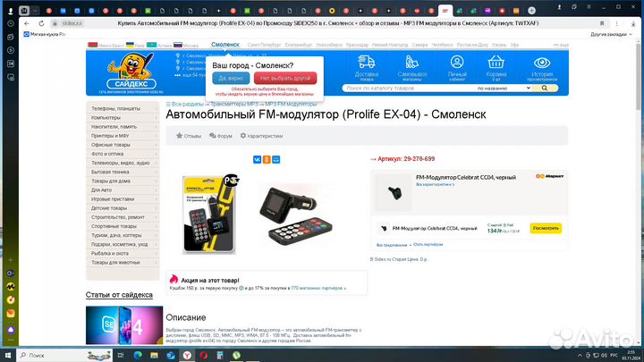This screenshot has height=362, width=644.
Task: Open 'Все предложения' link
Action: (392, 245)
